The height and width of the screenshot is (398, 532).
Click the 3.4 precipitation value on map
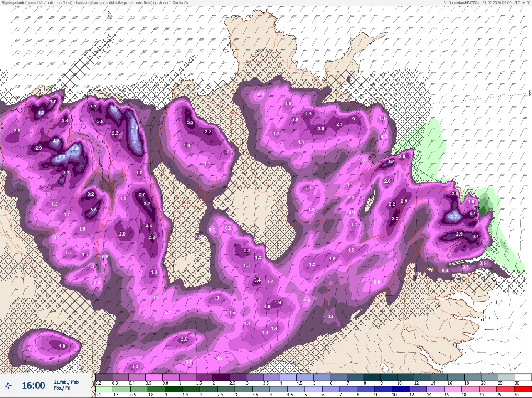257,280
